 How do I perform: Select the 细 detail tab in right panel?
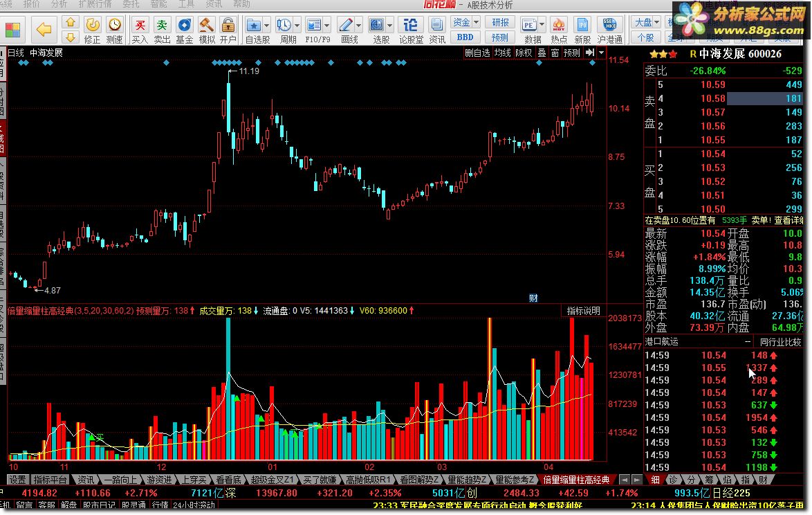tap(655, 480)
